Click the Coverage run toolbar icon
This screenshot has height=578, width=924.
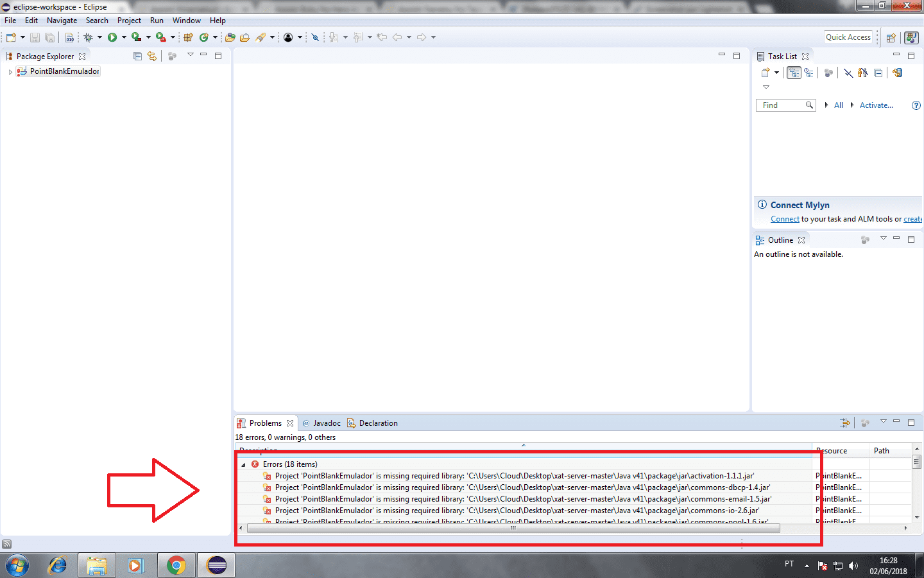(x=136, y=37)
